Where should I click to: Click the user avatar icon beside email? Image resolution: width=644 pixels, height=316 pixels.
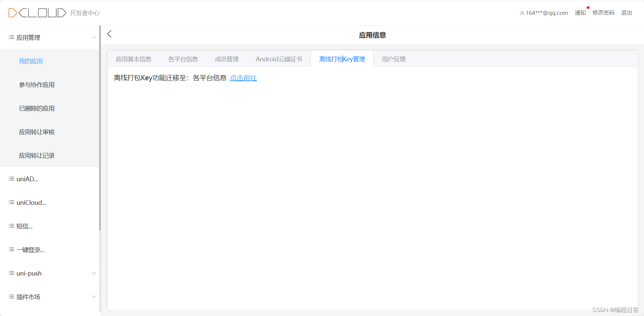coord(522,13)
